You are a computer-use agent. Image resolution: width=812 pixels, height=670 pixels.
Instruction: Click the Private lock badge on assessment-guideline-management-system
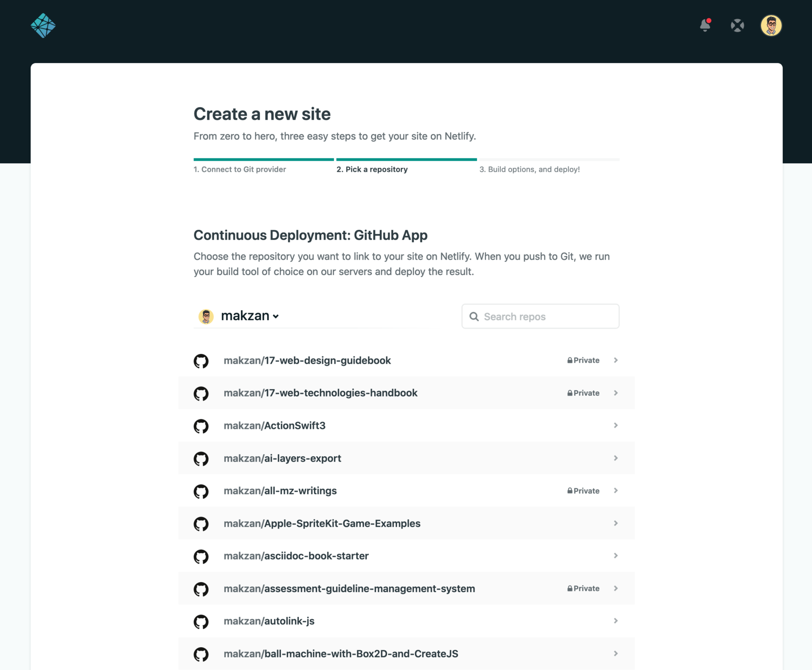point(583,589)
